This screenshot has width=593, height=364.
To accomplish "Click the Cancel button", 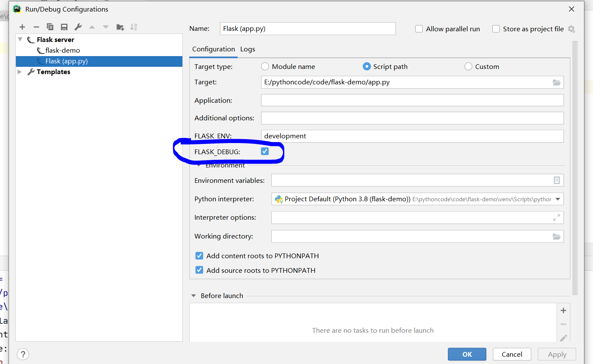I will click(512, 354).
